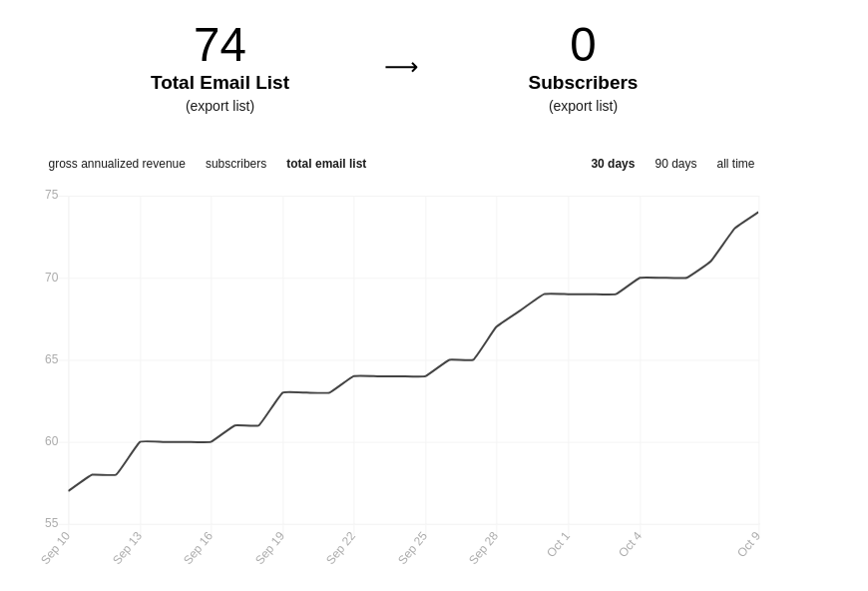Click the 0 subscribers count
This screenshot has width=868, height=591.
pos(583,45)
